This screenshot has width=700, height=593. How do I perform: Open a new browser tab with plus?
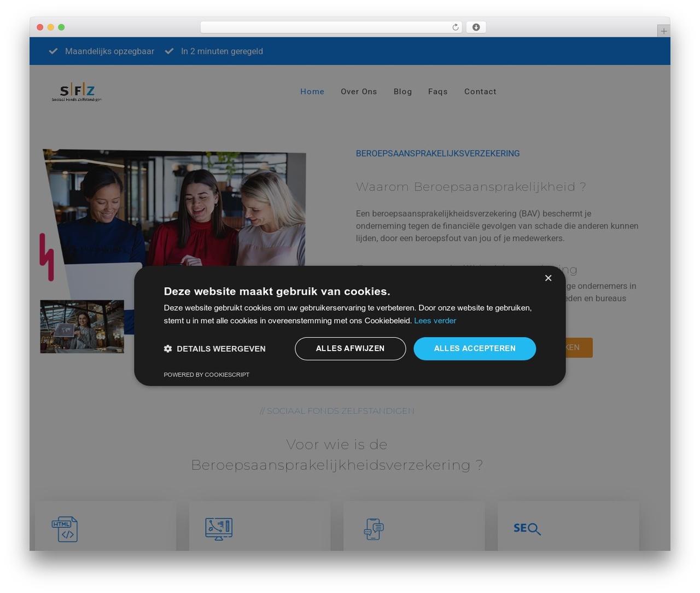pos(663,31)
